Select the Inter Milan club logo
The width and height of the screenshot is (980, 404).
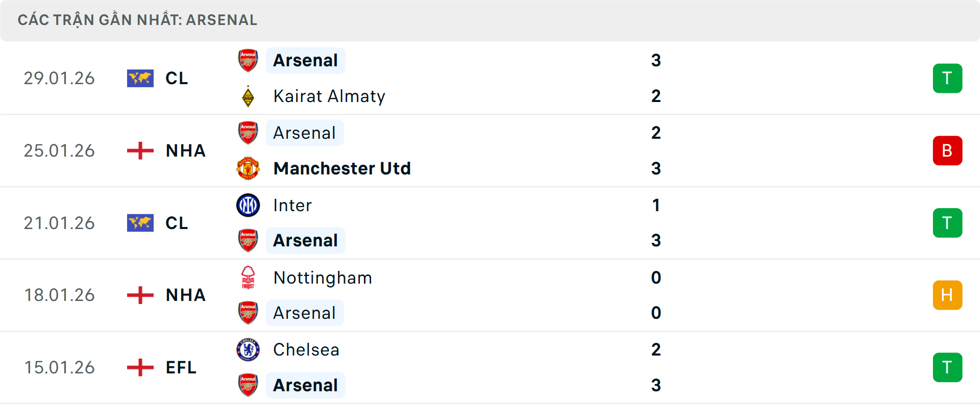point(248,205)
